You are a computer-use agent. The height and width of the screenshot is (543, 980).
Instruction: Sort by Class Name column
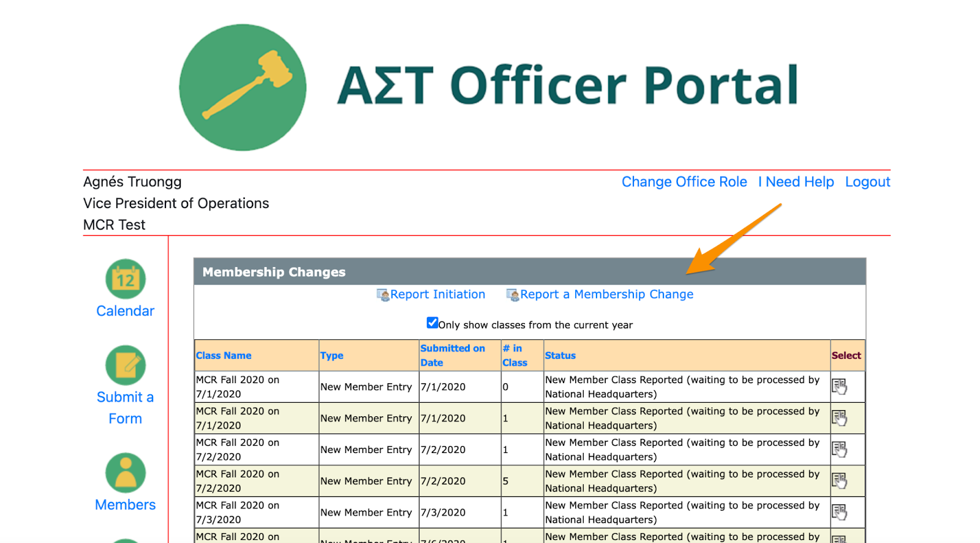(x=224, y=356)
